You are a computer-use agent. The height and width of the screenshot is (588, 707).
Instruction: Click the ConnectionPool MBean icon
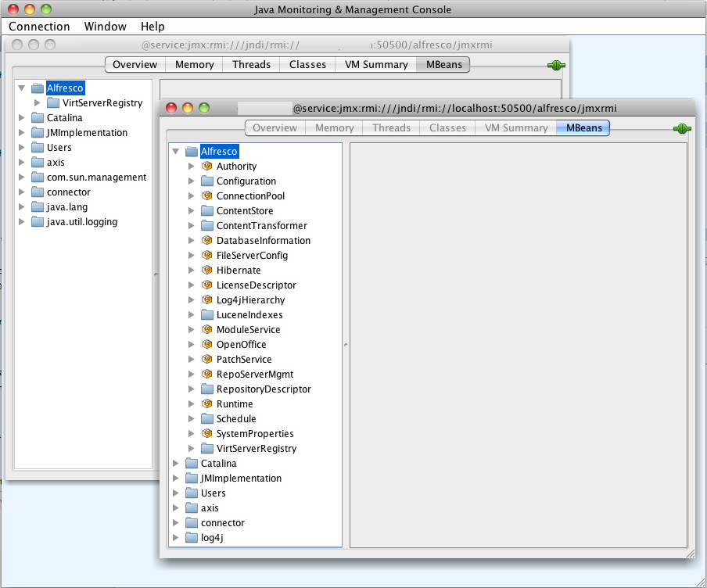point(207,196)
